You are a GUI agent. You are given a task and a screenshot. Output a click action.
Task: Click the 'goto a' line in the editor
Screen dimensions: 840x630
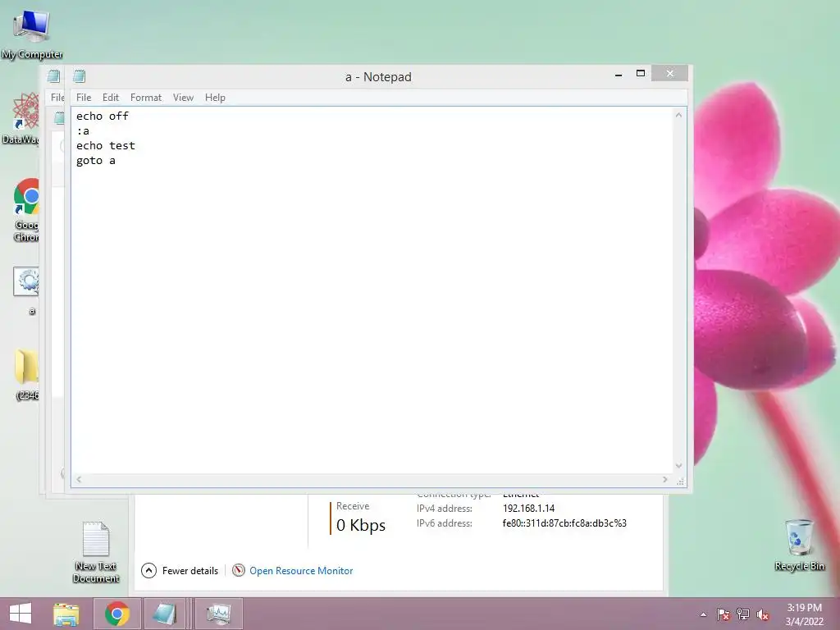coord(96,161)
